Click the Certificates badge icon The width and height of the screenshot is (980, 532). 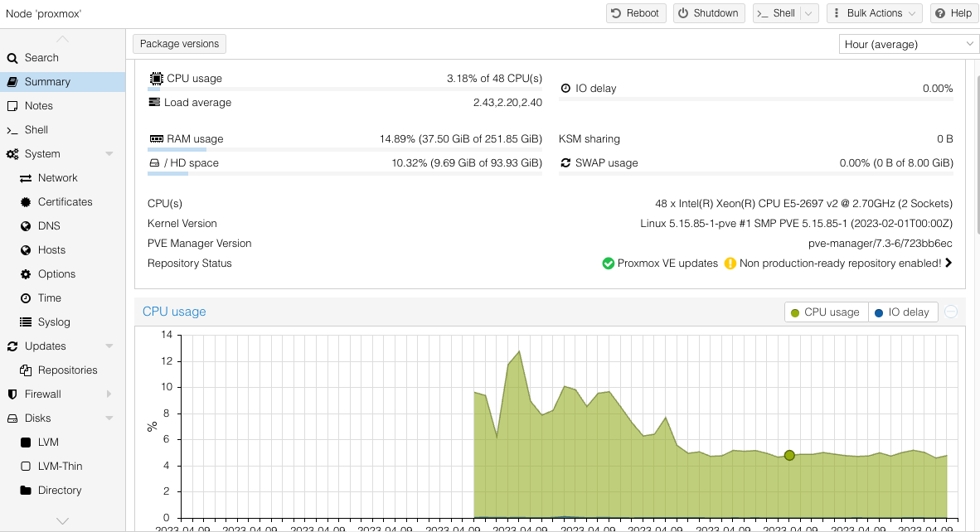(x=26, y=202)
